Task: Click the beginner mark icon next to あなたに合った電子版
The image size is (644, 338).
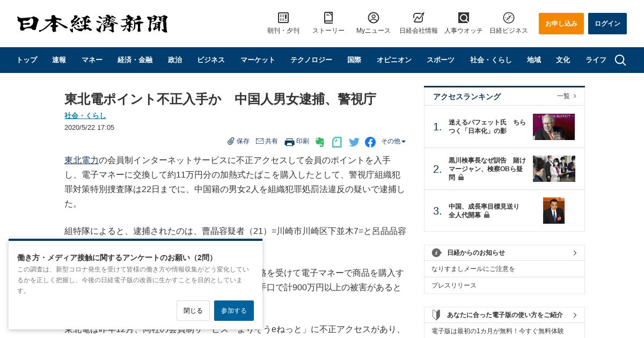Action: (437, 315)
